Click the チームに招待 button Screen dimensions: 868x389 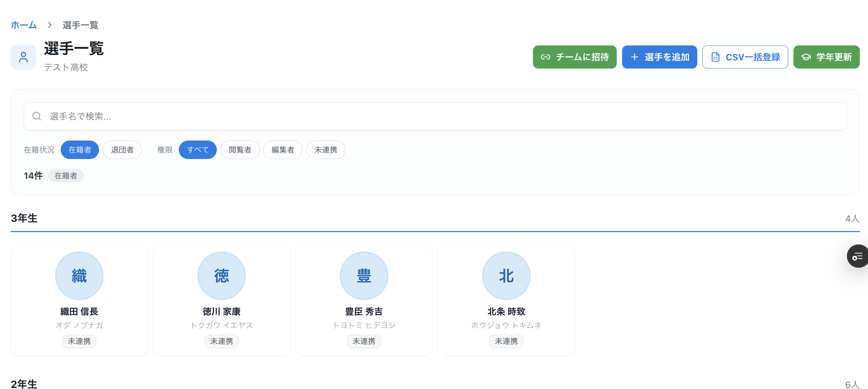tap(575, 57)
